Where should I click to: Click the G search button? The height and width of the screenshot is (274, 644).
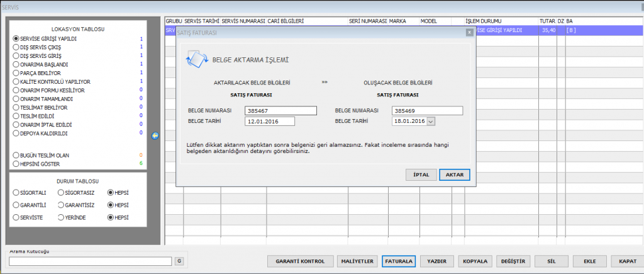pyautogui.click(x=179, y=261)
